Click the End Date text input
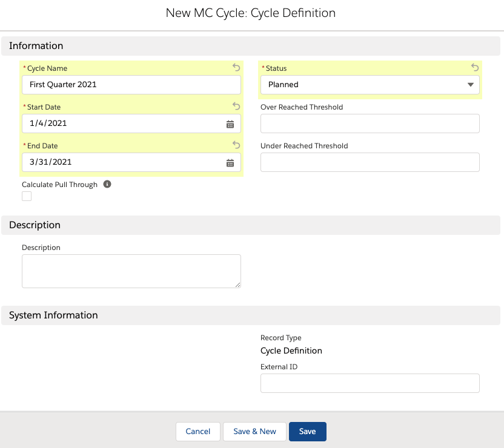The image size is (504, 448). tap(121, 162)
